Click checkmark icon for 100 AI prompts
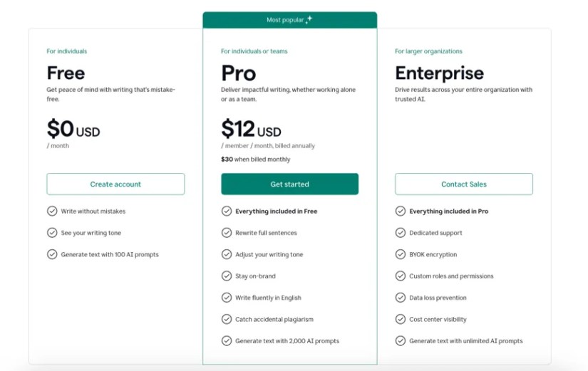Screen dimensions: 588x371 52,254
